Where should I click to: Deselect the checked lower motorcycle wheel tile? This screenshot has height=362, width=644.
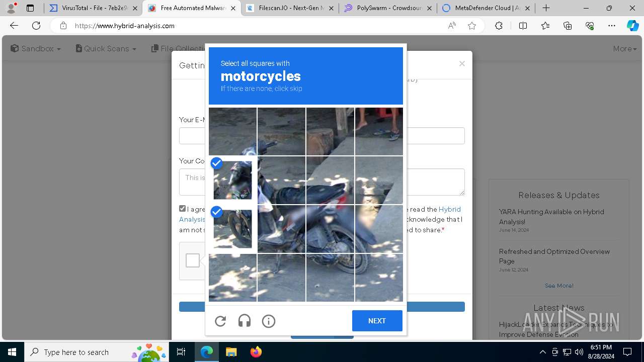click(x=232, y=229)
